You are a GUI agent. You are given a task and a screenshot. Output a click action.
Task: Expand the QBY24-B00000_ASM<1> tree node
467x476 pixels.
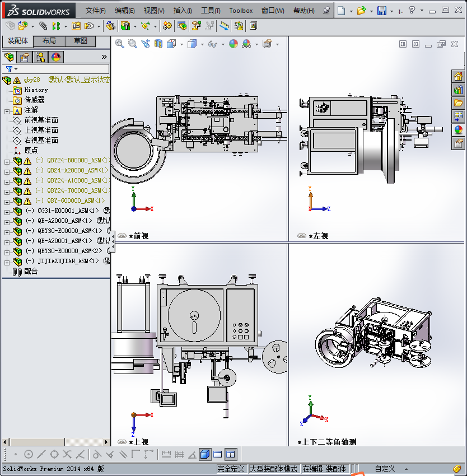(7, 161)
